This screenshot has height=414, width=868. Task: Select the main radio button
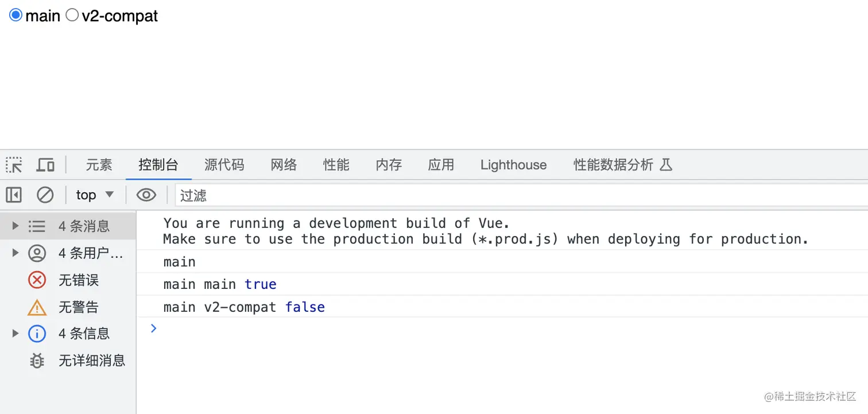(16, 16)
